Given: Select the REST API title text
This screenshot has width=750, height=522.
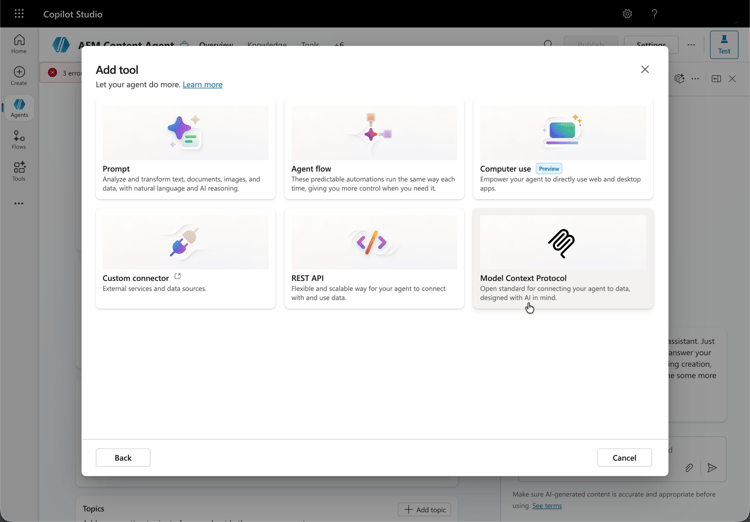Looking at the screenshot, I should pos(307,278).
